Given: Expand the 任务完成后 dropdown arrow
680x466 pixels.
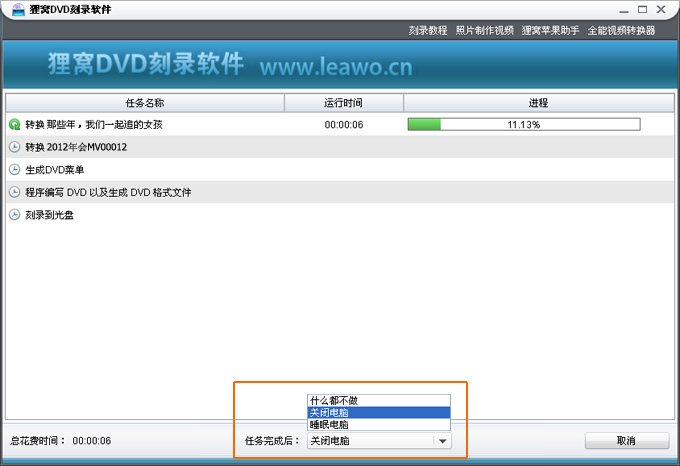Looking at the screenshot, I should click(x=442, y=441).
